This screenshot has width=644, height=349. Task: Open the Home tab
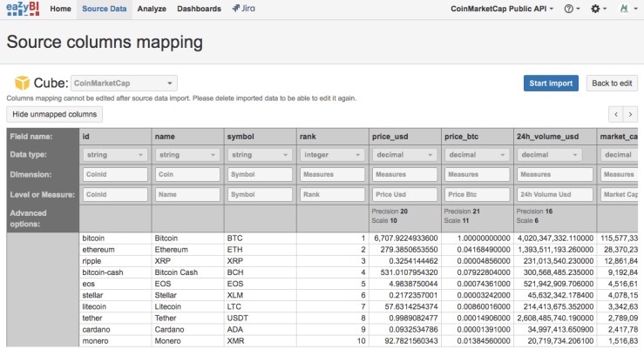(x=61, y=9)
